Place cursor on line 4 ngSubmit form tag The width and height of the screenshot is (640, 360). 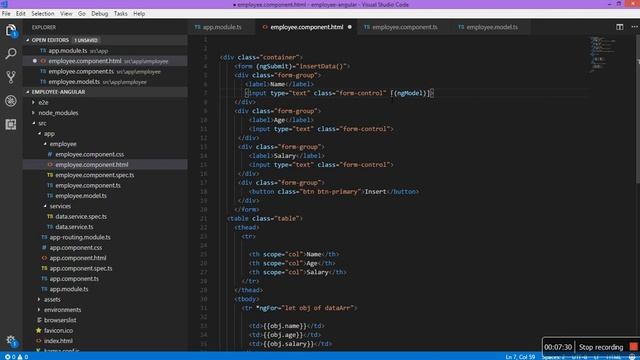(x=292, y=66)
